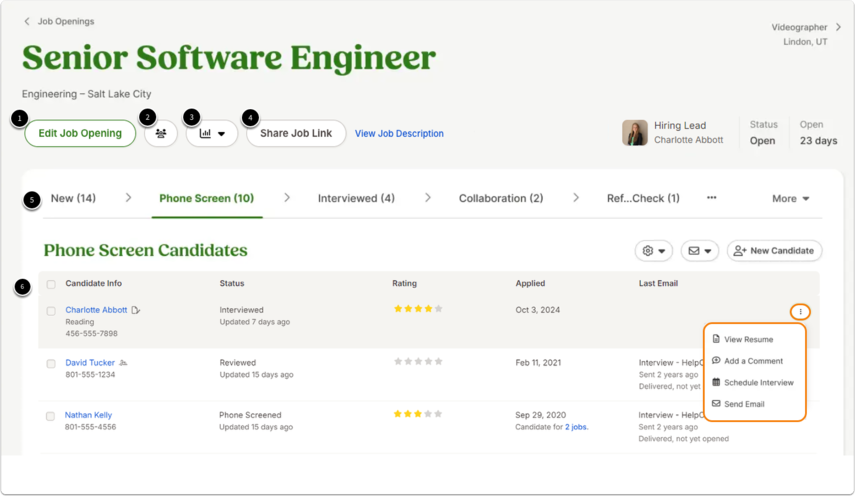Click the chevron after New (14)
The width and height of the screenshot is (855, 496).
(129, 197)
